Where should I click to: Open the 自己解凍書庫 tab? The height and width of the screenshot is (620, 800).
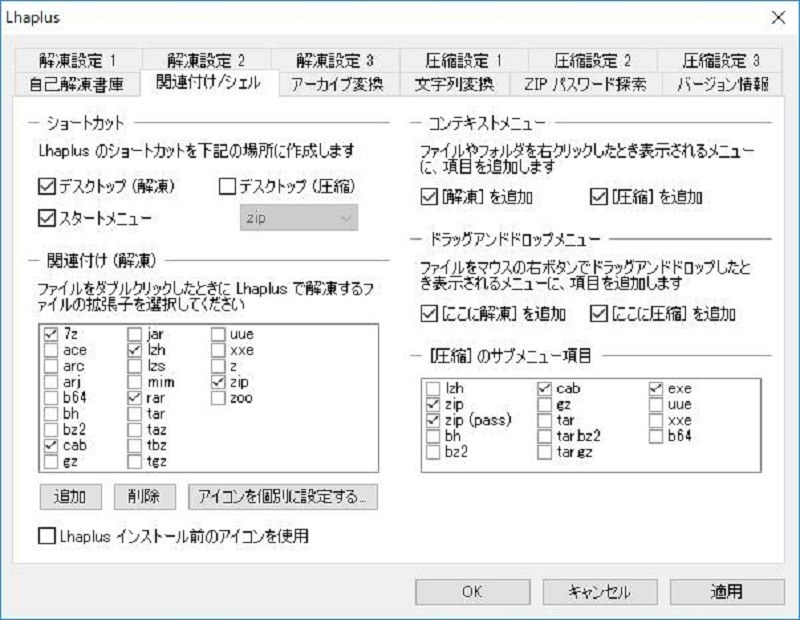77,84
